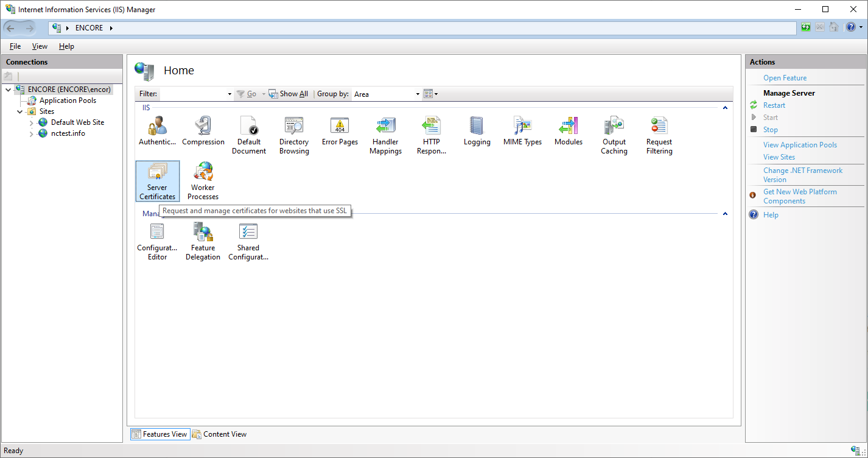Collapse the IIS features section
Screen dimensions: 868x458
click(x=724, y=108)
